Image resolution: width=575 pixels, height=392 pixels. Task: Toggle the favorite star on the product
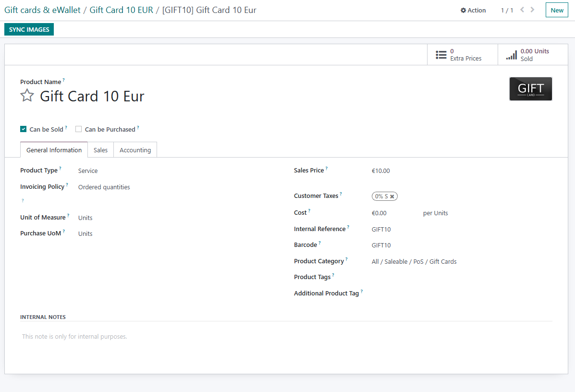27,95
